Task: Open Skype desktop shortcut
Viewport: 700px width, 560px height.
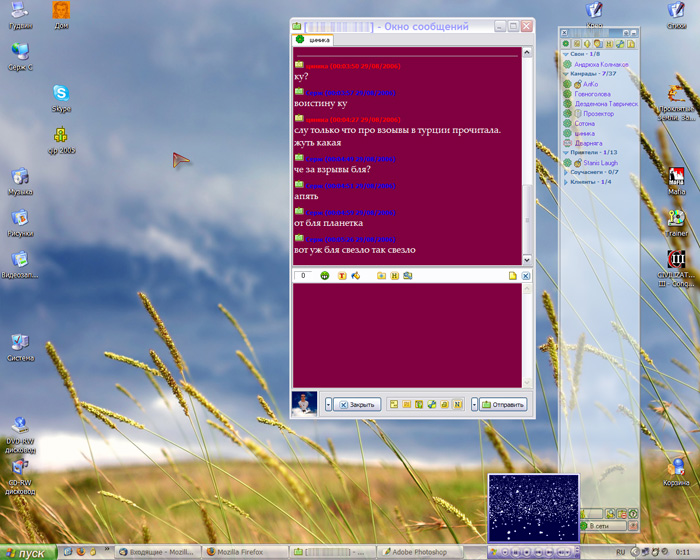Action: point(61,95)
